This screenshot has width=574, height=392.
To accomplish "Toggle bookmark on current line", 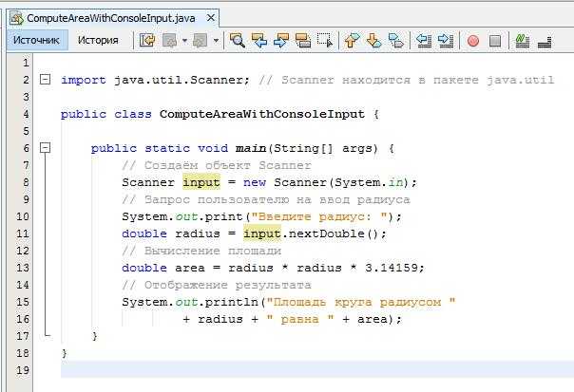I will [x=395, y=40].
